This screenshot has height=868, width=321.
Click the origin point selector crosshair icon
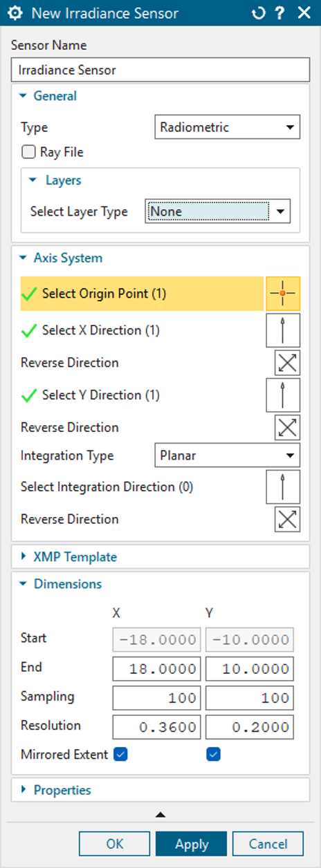283,294
